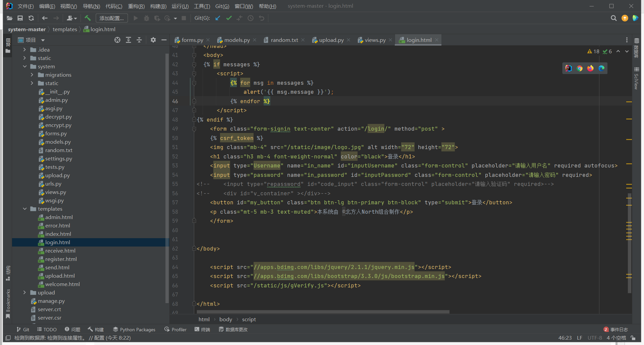Switch to the views.py tab

375,40
